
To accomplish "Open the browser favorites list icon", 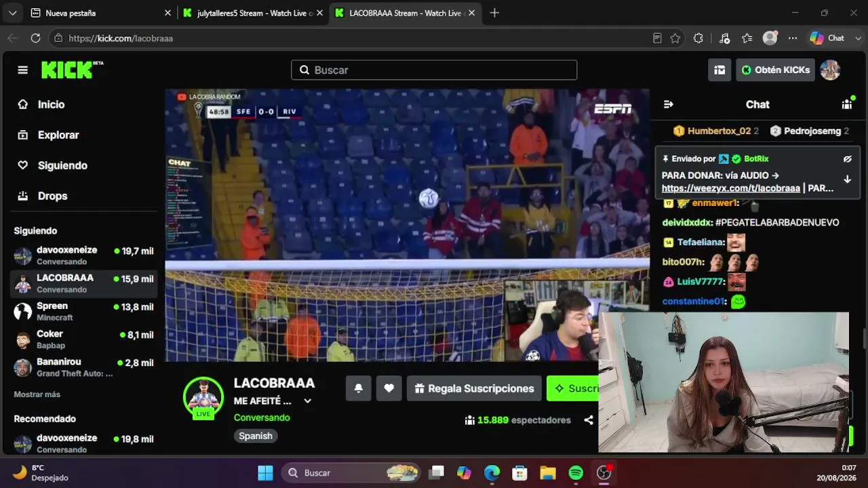I will [747, 38].
